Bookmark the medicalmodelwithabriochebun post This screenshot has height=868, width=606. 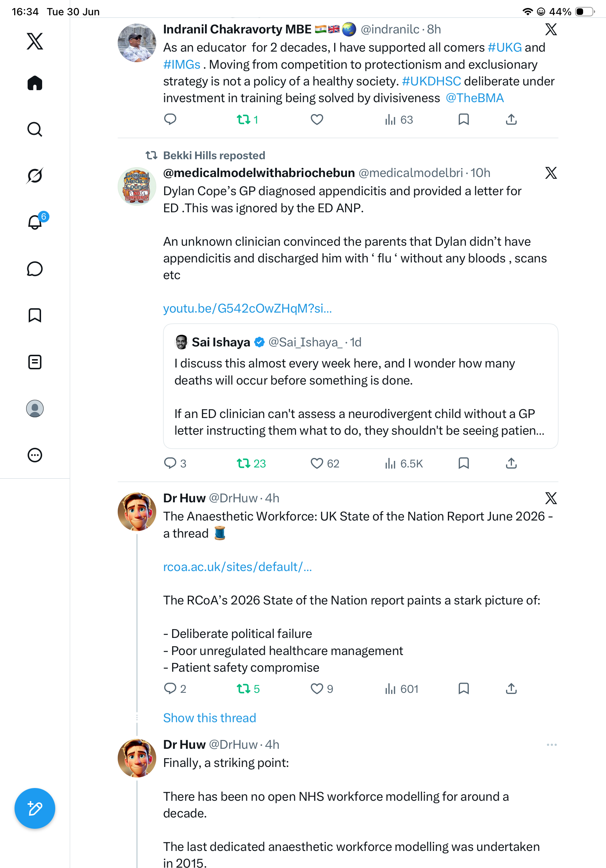[464, 463]
